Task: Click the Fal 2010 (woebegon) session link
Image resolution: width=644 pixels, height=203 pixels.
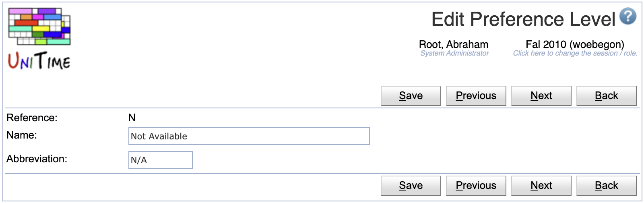Action: click(x=575, y=44)
